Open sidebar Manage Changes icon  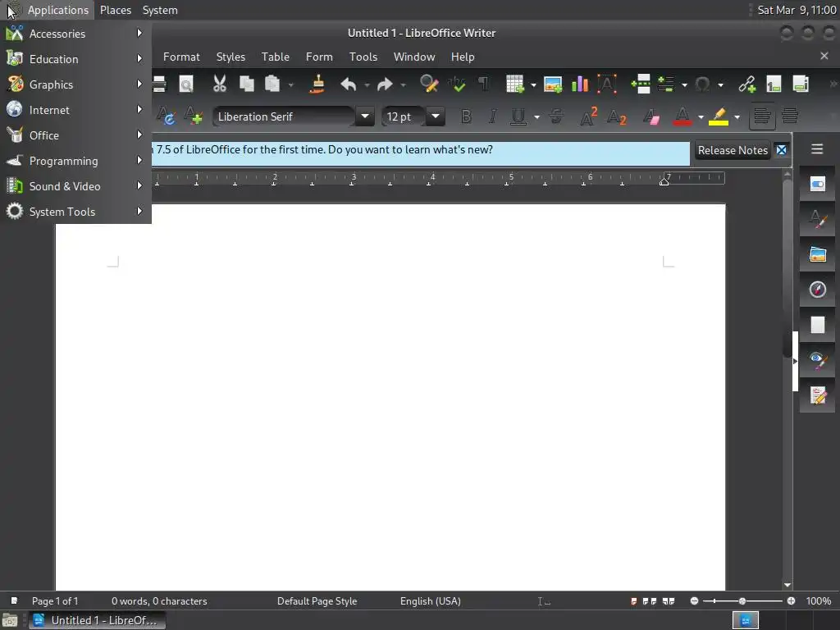(817, 395)
